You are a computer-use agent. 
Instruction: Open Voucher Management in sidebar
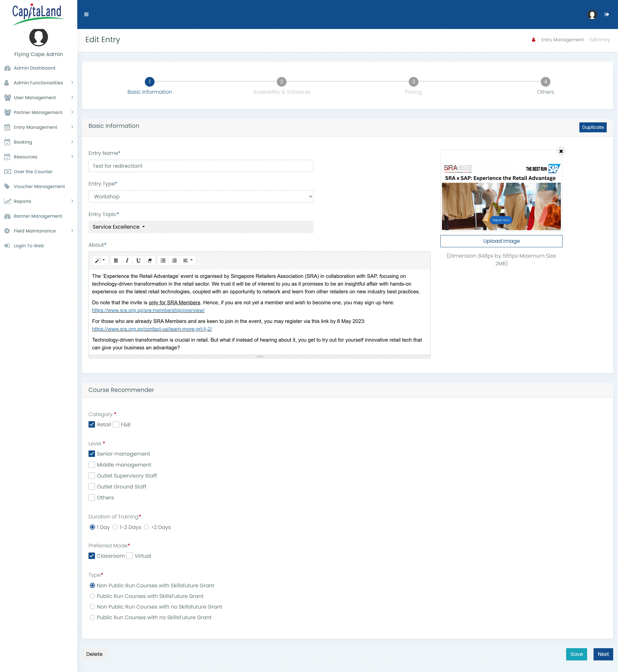(39, 186)
